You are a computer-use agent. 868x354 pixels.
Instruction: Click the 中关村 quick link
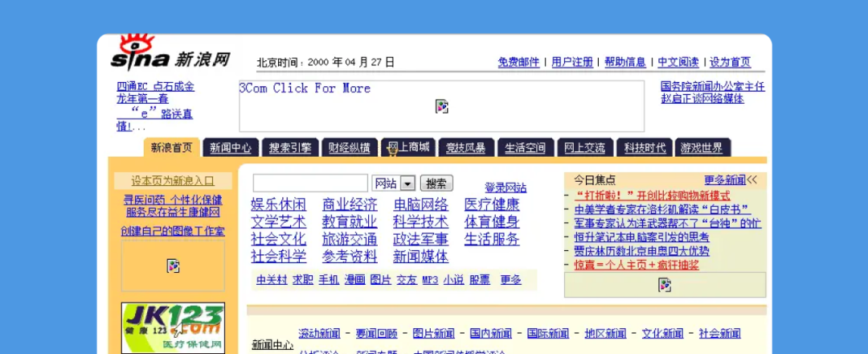point(272,280)
